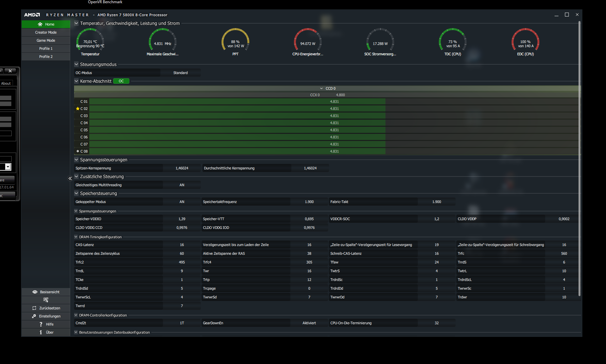606x364 pixels.
Task: Select Profile 1
Action: [x=46, y=48]
